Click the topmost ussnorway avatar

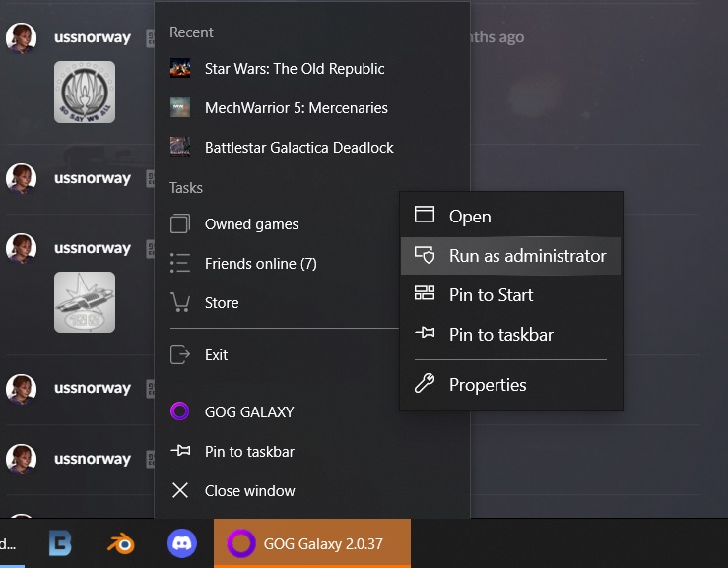21,37
